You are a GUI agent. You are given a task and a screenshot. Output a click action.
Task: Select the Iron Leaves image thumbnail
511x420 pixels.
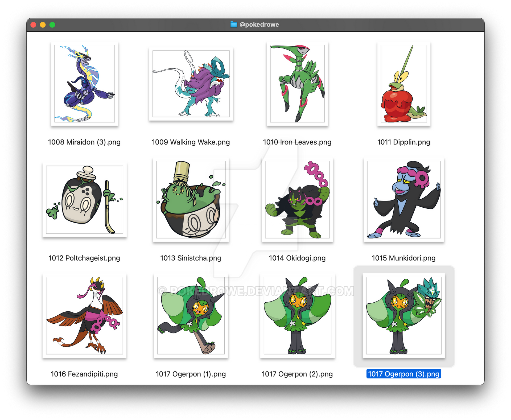[297, 84]
